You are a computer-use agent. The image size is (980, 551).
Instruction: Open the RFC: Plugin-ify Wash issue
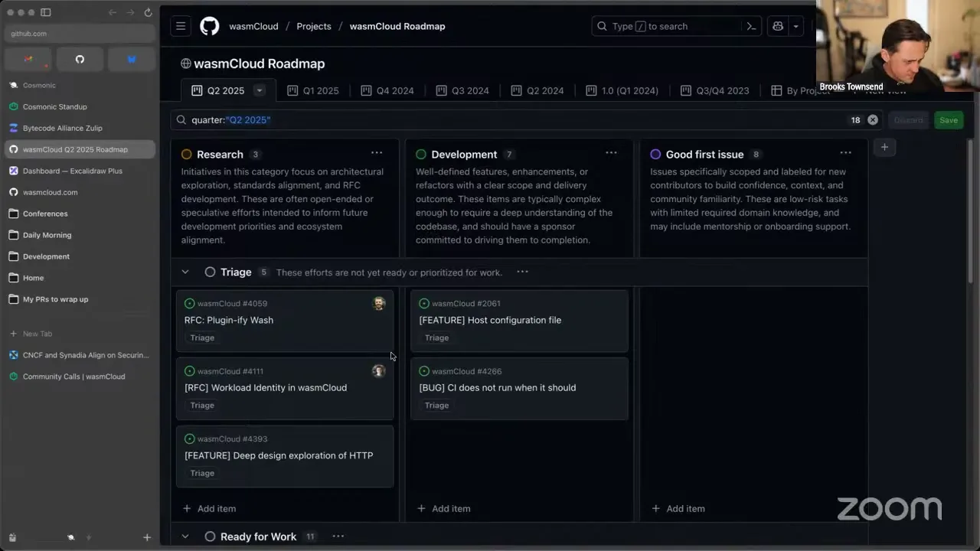click(x=229, y=320)
